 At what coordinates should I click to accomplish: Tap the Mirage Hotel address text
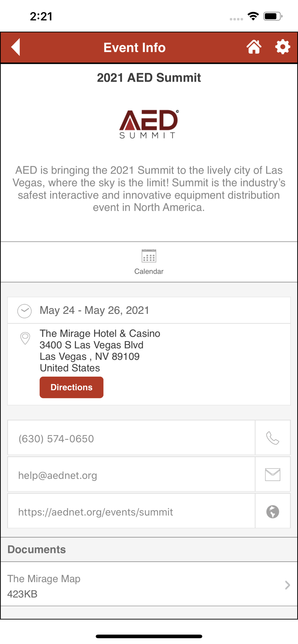click(x=100, y=351)
